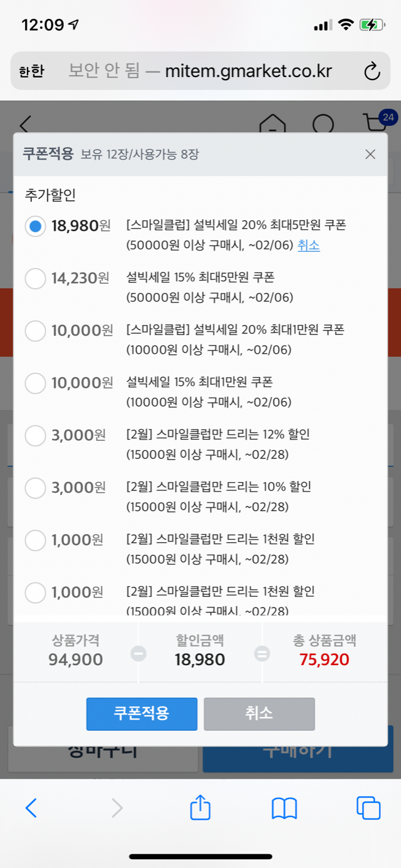Tap the mitem.gmarket.co.kr address field
401x868 pixels.
coord(248,71)
